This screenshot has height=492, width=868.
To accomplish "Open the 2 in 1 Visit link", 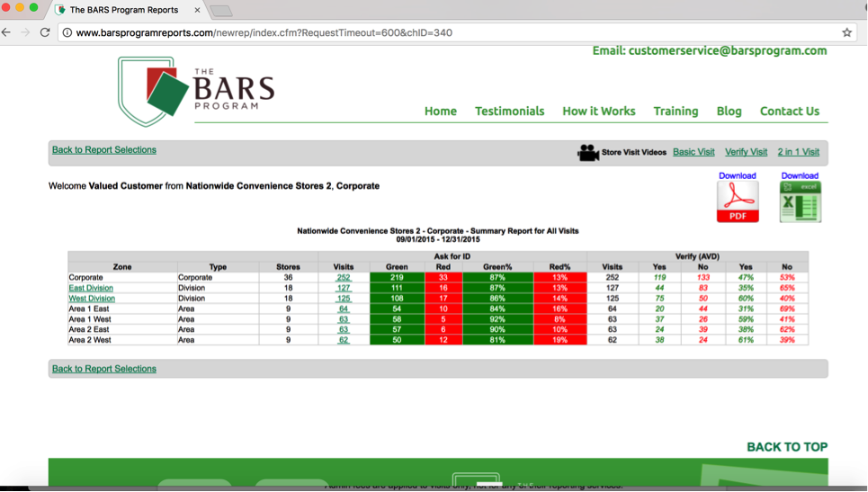I will 798,152.
